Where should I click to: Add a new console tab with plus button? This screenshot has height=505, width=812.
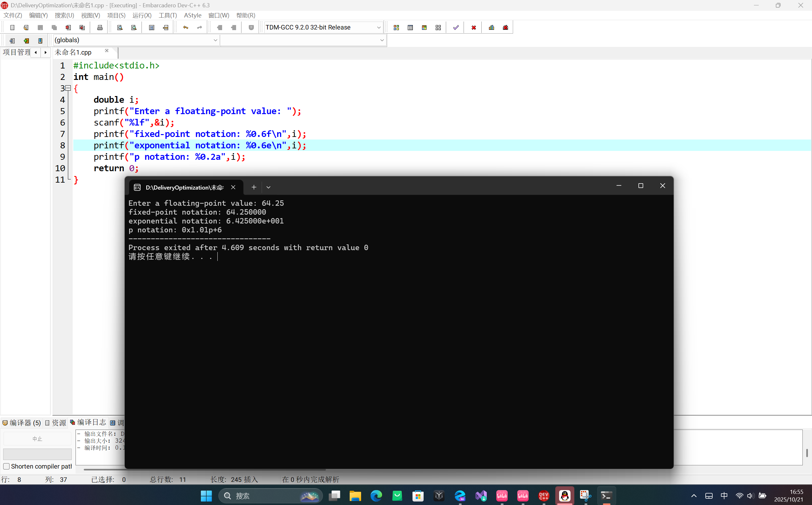click(x=254, y=187)
